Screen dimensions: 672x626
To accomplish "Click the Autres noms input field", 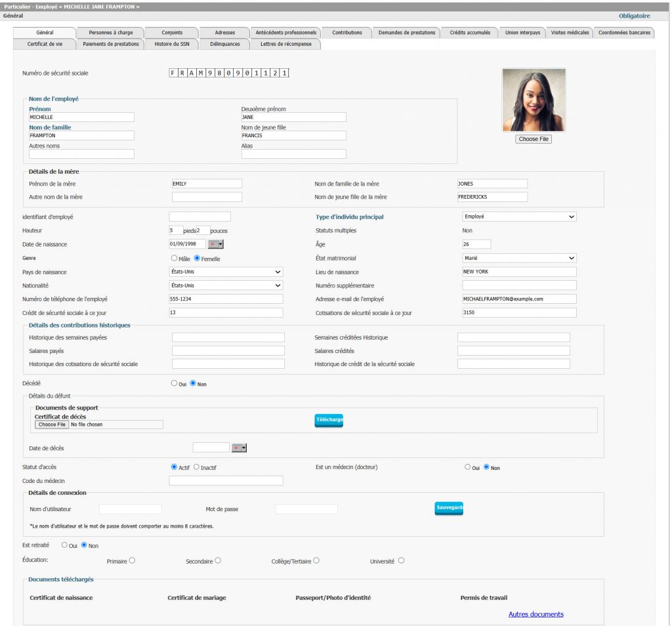I will click(x=81, y=154).
